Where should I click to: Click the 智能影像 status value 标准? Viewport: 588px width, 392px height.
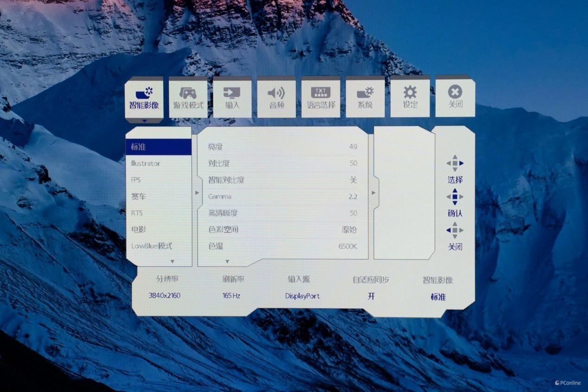(438, 297)
